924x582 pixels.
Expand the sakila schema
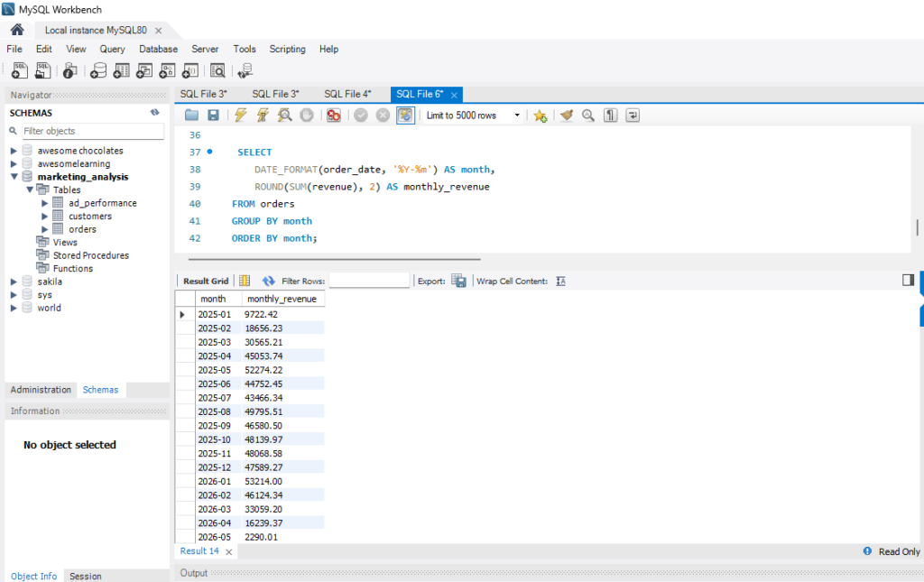click(x=14, y=282)
